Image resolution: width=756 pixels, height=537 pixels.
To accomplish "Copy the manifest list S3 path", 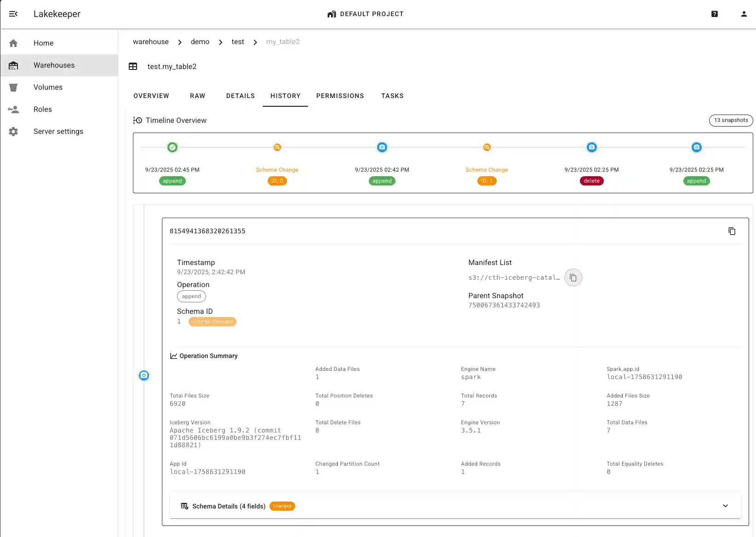I will [x=573, y=277].
